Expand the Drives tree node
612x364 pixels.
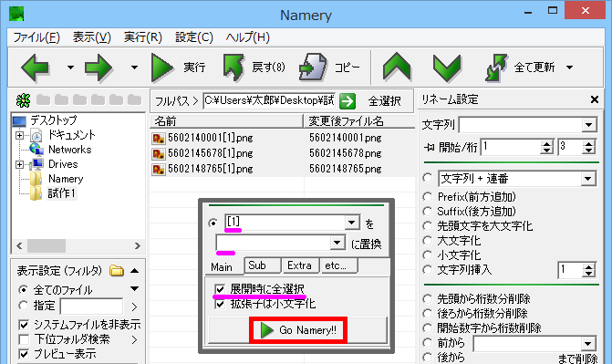click(19, 165)
